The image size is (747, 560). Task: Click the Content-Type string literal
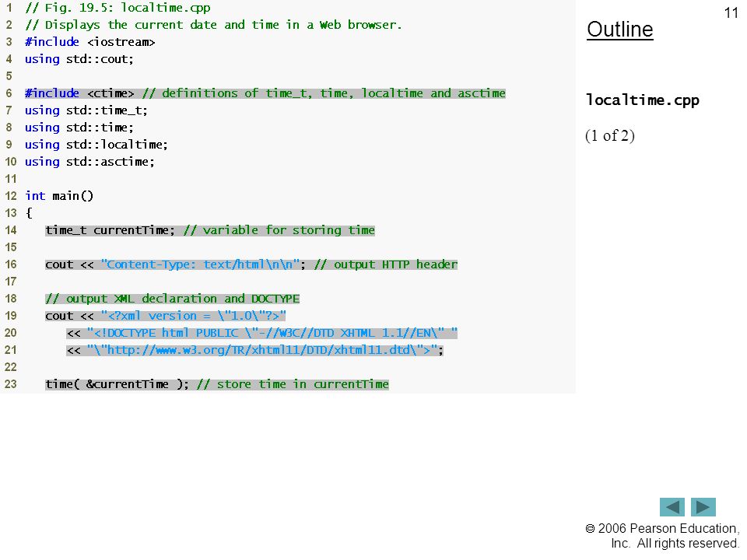tap(201, 264)
